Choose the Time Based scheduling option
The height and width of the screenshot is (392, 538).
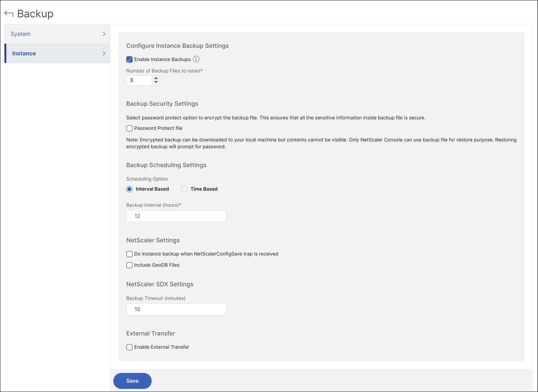click(184, 189)
